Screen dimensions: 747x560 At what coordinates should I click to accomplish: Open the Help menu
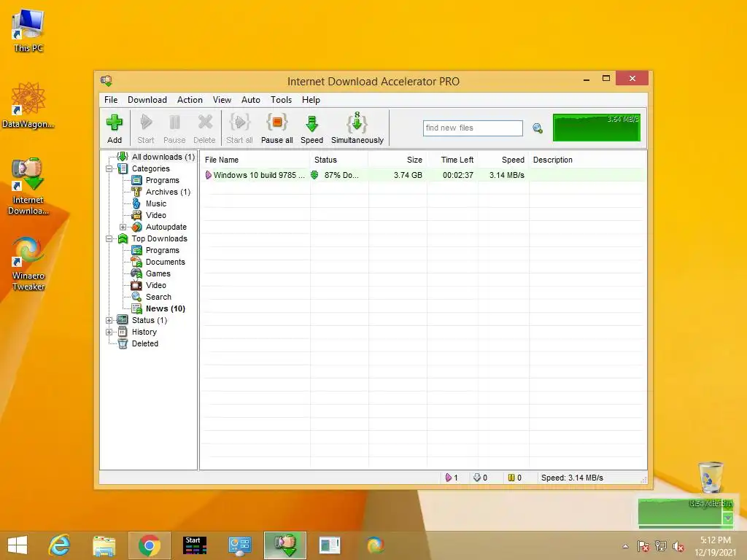tap(311, 99)
